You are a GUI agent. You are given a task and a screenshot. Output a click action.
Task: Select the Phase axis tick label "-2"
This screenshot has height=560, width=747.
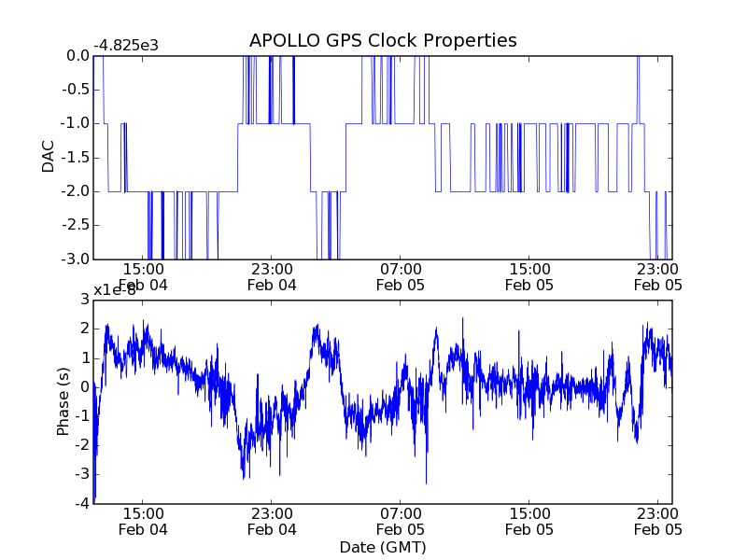[x=82, y=446]
